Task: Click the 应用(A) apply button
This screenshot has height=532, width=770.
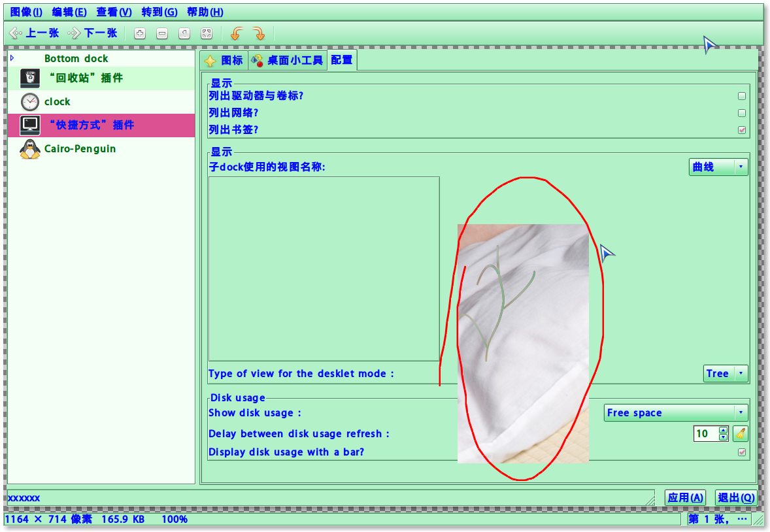Action: pos(686,497)
